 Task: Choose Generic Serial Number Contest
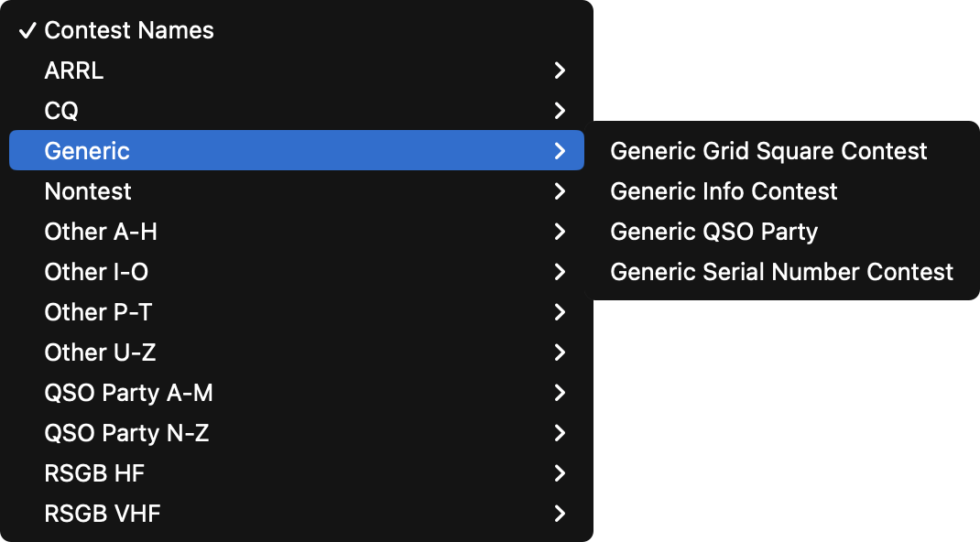point(781,272)
